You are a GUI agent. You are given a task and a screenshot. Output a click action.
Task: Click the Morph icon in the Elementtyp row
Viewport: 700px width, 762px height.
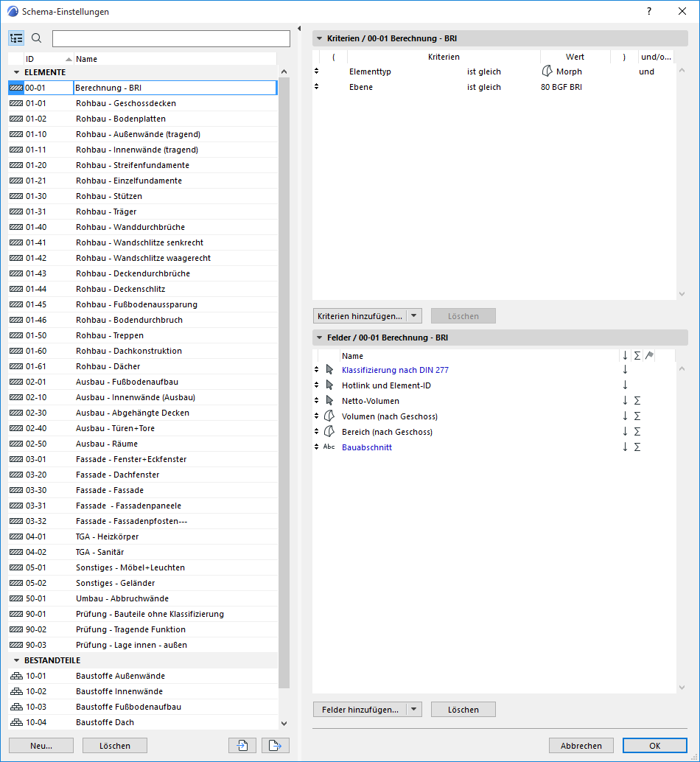click(x=547, y=71)
